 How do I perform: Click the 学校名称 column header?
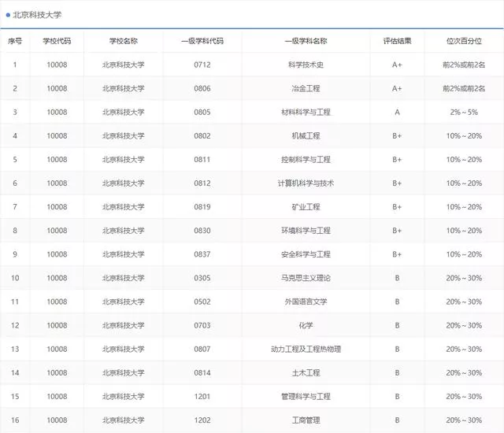(x=123, y=41)
